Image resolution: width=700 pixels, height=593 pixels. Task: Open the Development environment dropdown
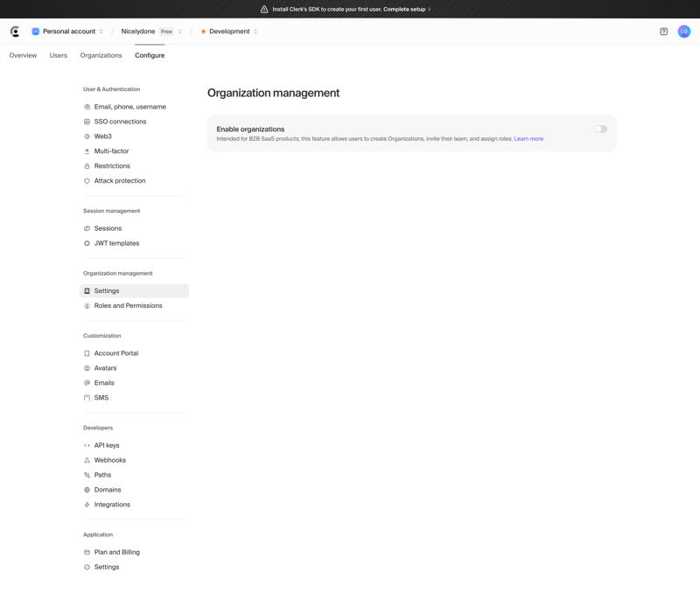[228, 31]
